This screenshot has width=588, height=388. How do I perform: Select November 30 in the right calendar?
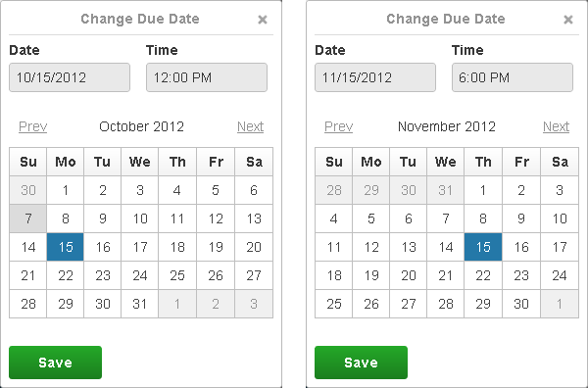tap(521, 304)
